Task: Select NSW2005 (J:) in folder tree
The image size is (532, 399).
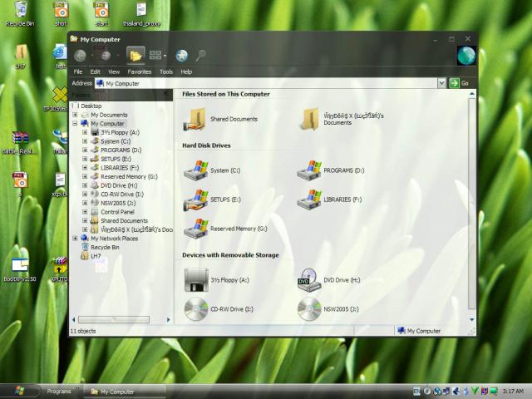Action: (113, 203)
